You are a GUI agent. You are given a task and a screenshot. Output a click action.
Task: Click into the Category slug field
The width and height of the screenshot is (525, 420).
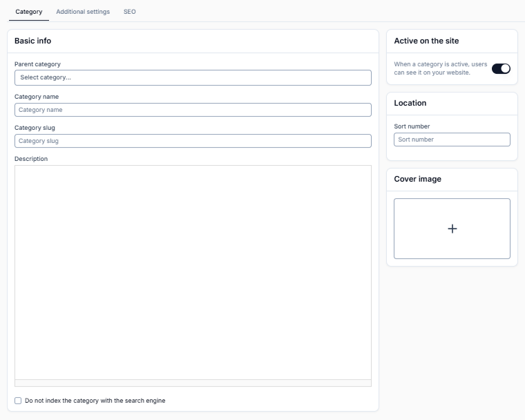pyautogui.click(x=193, y=141)
